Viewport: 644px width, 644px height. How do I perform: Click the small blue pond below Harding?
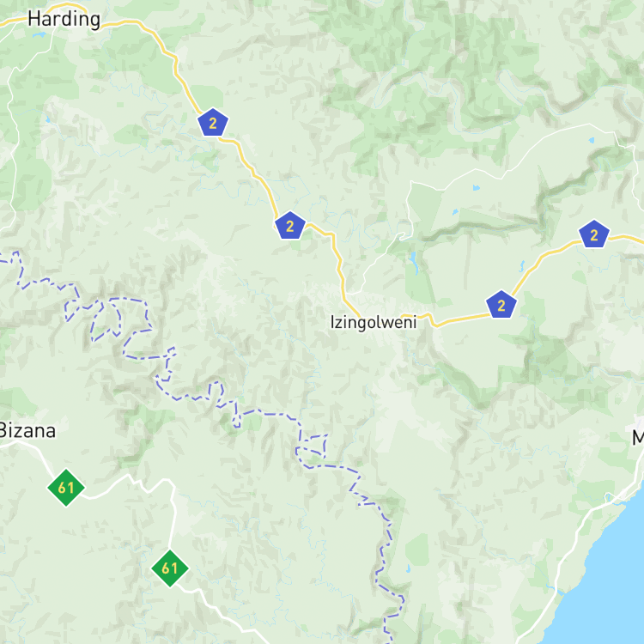click(39, 35)
